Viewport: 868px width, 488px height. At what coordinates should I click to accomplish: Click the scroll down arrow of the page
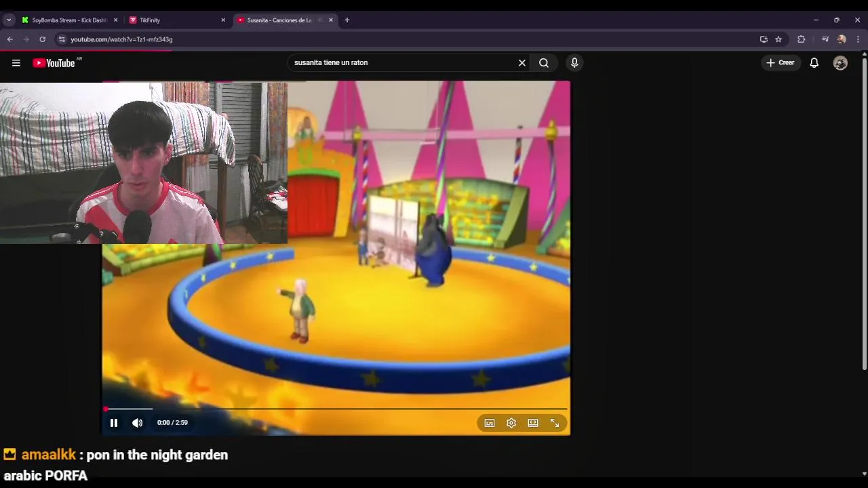click(x=864, y=474)
